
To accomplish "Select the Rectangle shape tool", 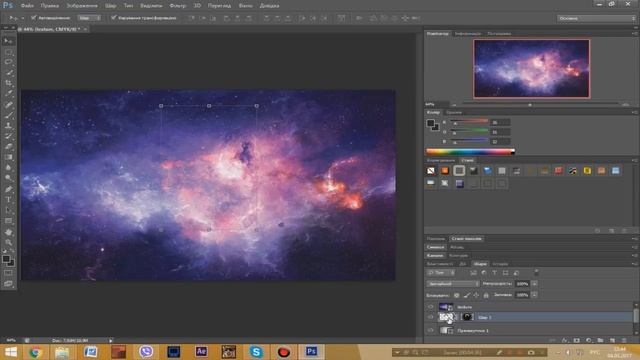I will [x=9, y=221].
